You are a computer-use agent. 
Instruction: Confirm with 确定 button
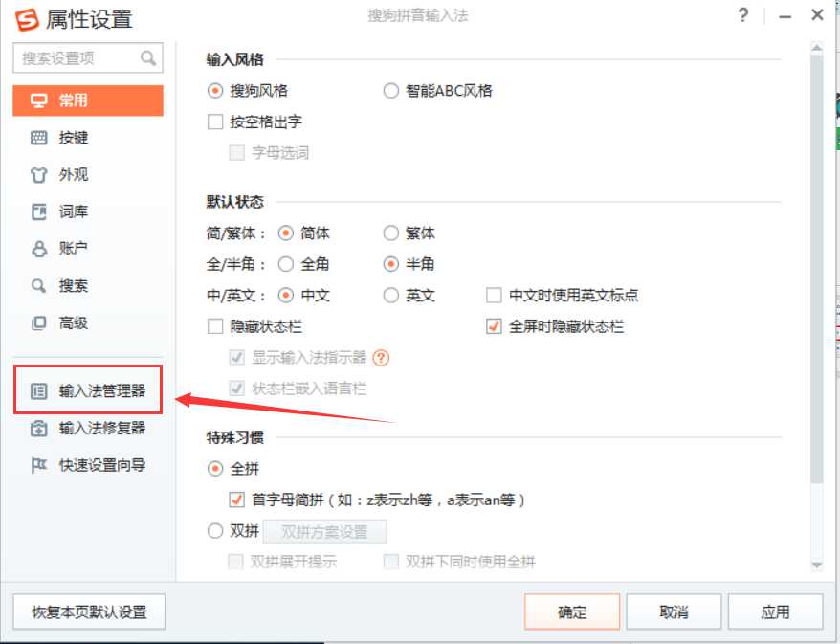point(572,611)
